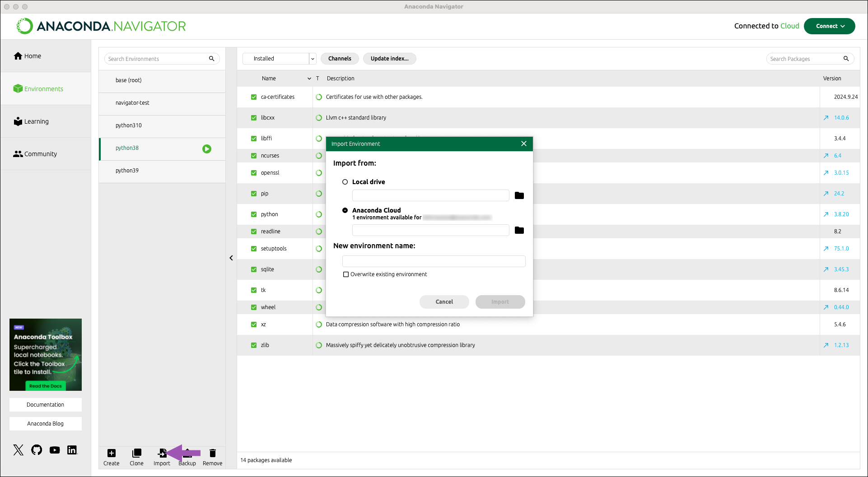Image resolution: width=868 pixels, height=477 pixels.
Task: Click upgrade arrow icon for python package
Action: click(x=826, y=214)
